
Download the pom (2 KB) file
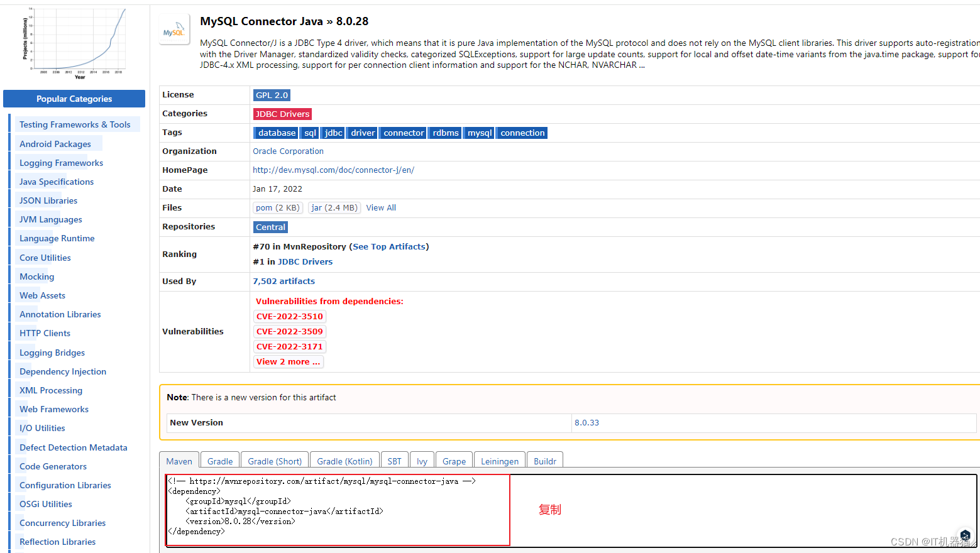tap(278, 208)
